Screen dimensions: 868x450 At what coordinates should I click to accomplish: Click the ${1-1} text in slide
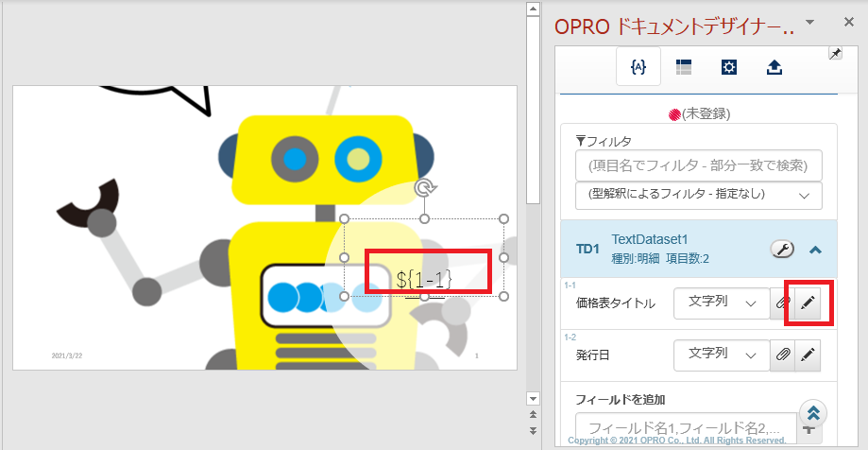[425, 281]
